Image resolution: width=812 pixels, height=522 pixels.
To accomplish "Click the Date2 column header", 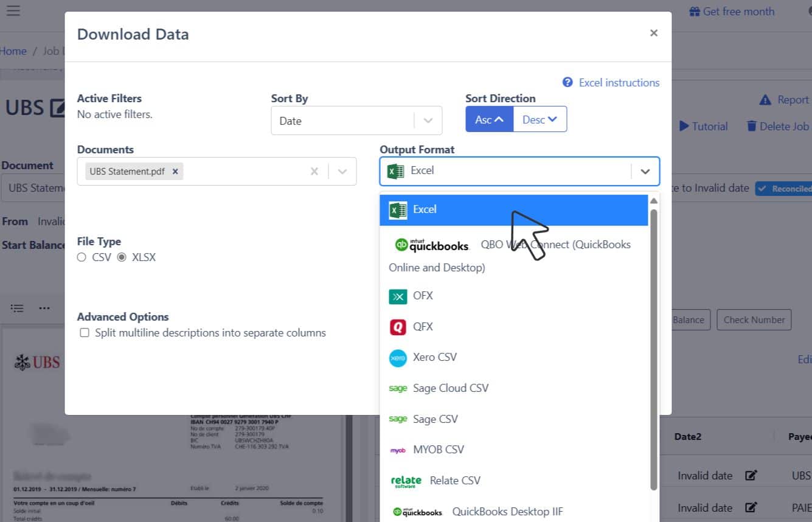I will tap(688, 437).
